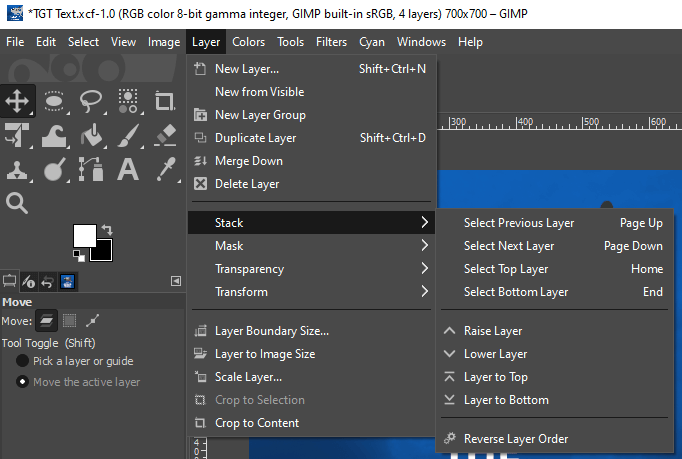The width and height of the screenshot is (682, 459).
Task: Expand the Transparency submenu
Action: [311, 269]
